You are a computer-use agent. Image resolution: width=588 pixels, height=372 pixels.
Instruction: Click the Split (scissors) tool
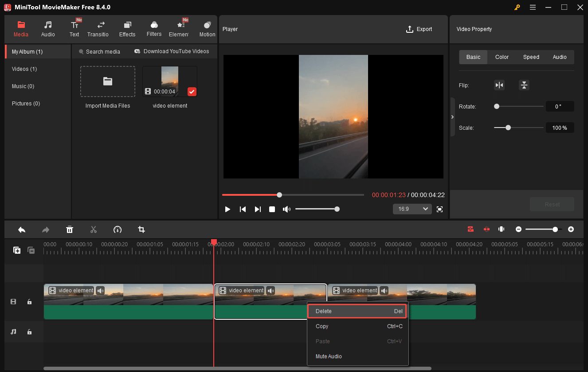pos(94,229)
